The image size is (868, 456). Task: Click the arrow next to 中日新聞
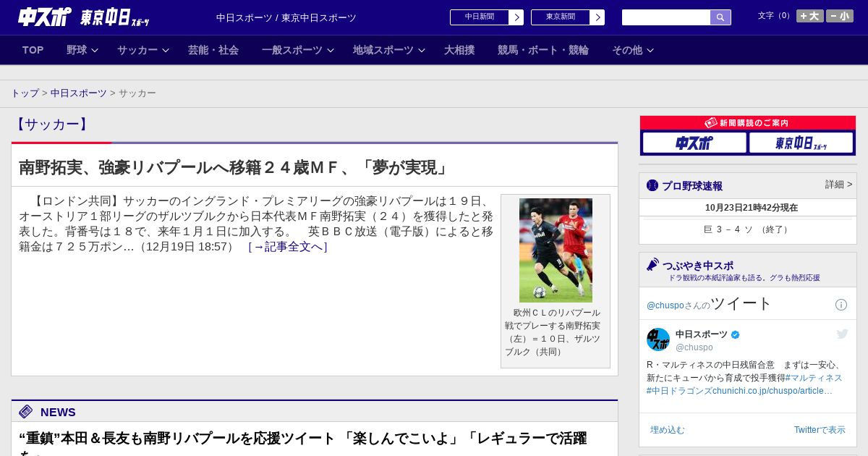click(x=516, y=17)
